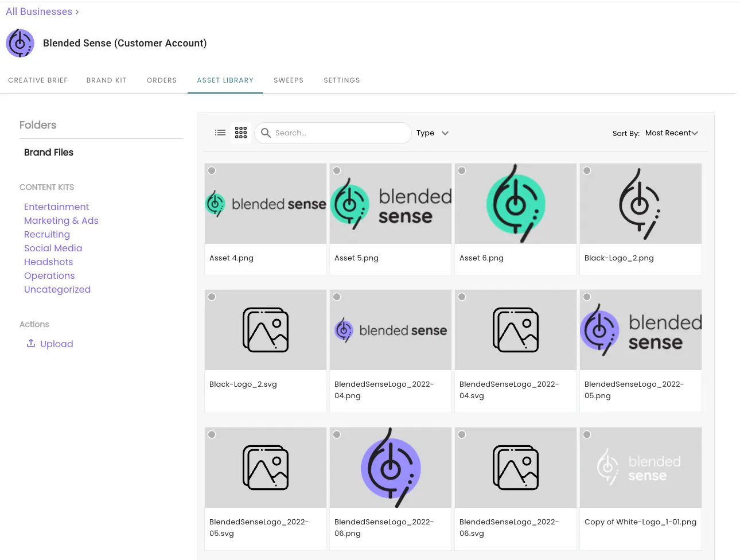Select the Black-Logo_2.png checkbox
This screenshot has height=560, width=740.
[587, 170]
